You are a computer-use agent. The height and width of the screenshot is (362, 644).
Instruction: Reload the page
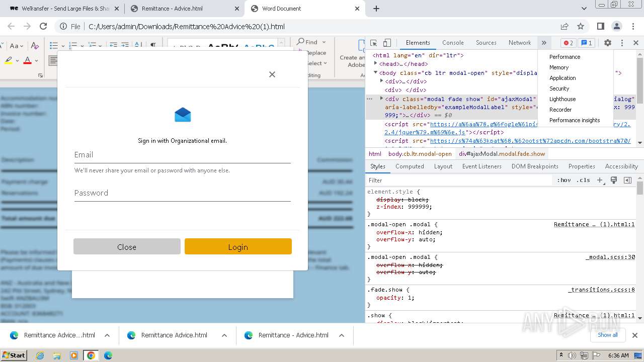click(43, 26)
